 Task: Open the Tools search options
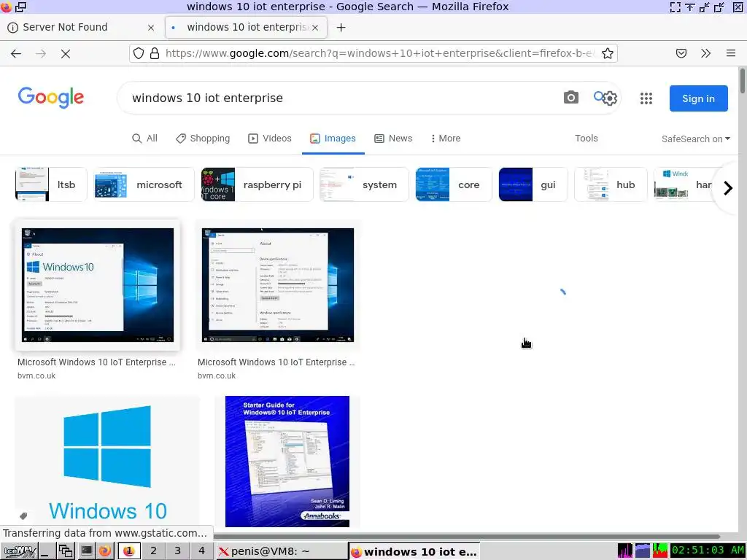pos(586,138)
